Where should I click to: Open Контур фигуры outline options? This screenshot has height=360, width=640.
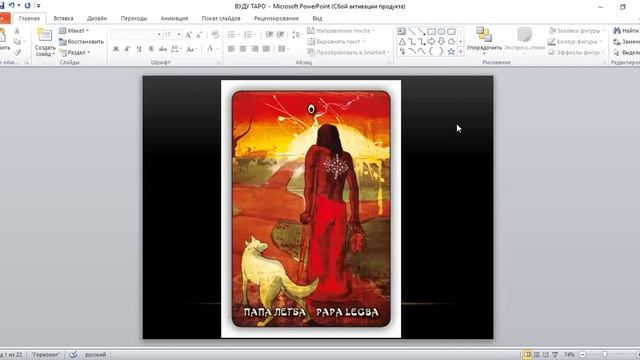[574, 42]
